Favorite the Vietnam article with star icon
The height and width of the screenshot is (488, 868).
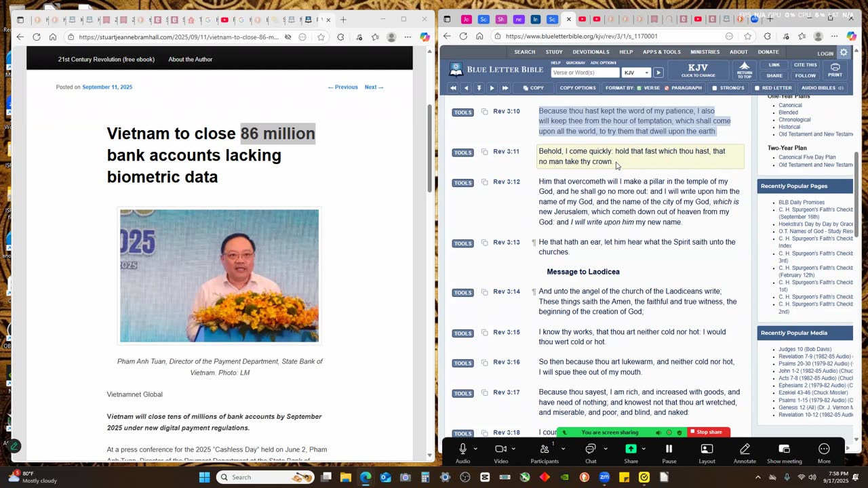pos(321,37)
